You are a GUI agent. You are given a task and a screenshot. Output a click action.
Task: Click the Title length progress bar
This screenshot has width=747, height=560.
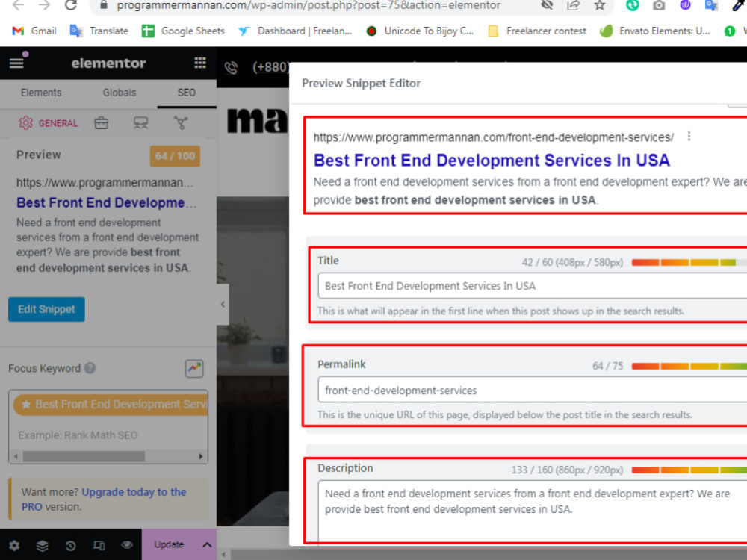(x=689, y=262)
